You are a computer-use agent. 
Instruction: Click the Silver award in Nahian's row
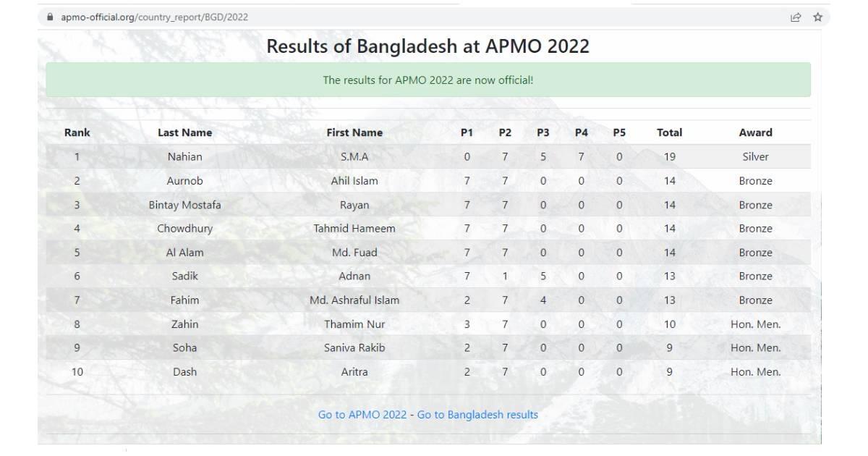tap(755, 156)
